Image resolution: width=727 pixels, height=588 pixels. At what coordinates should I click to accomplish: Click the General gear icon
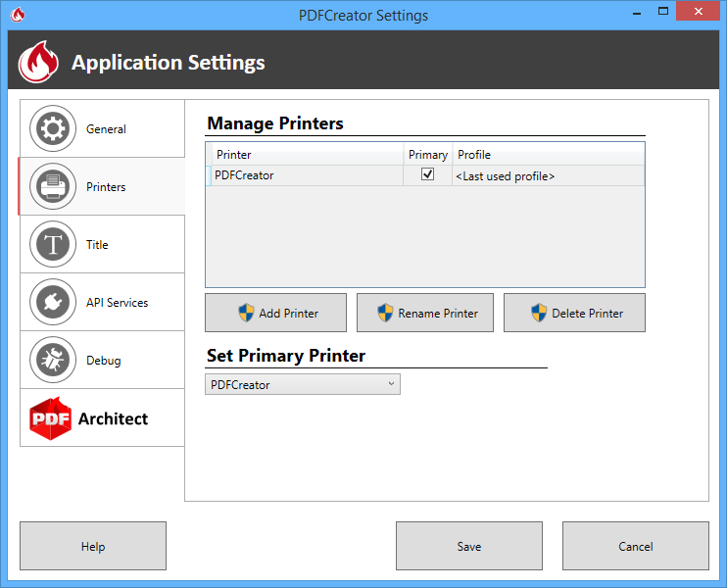click(53, 129)
